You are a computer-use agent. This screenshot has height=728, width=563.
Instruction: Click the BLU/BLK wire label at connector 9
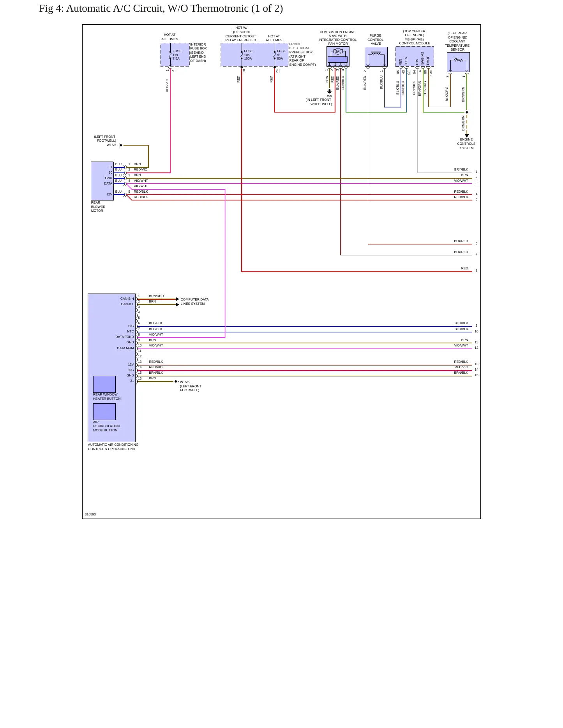point(461,323)
